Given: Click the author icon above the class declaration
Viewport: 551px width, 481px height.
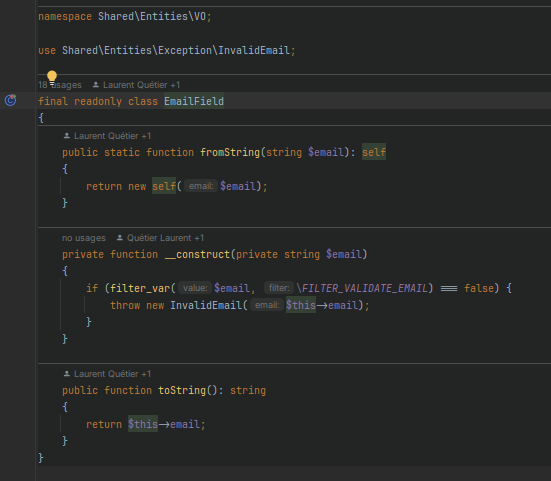Looking at the screenshot, I should tap(96, 85).
